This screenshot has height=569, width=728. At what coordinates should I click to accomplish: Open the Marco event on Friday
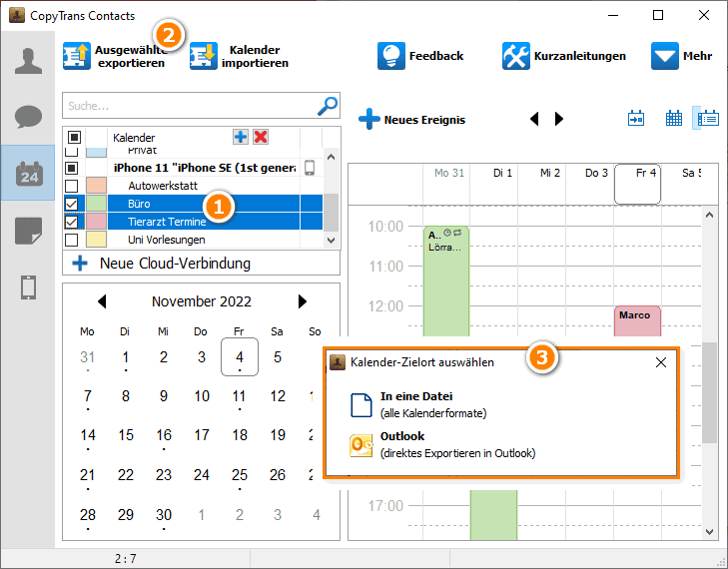[x=637, y=320]
